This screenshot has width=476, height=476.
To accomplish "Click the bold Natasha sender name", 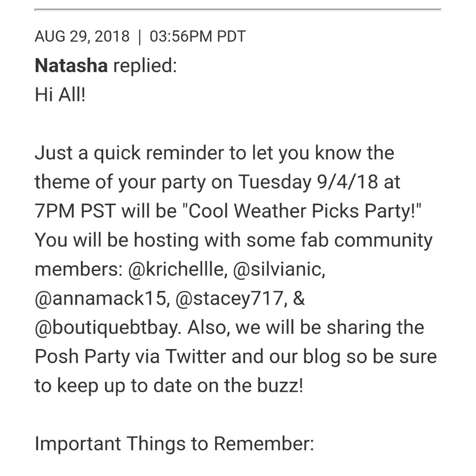I will [71, 65].
